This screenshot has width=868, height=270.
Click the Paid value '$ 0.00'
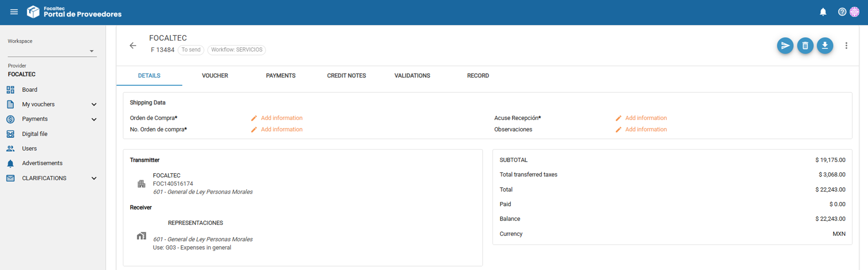click(x=837, y=204)
